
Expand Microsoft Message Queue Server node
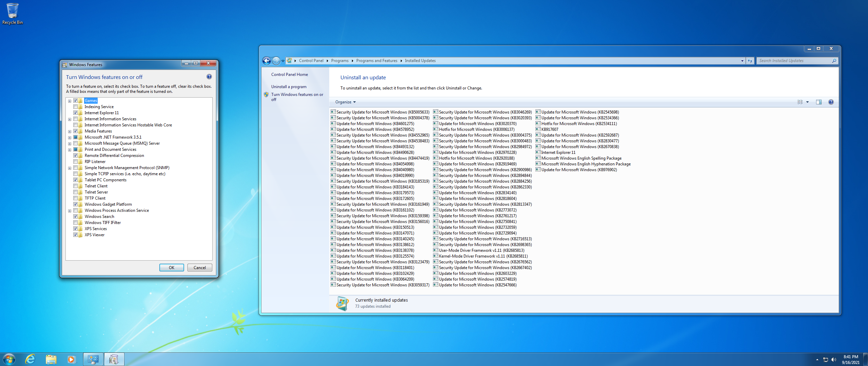click(x=70, y=144)
